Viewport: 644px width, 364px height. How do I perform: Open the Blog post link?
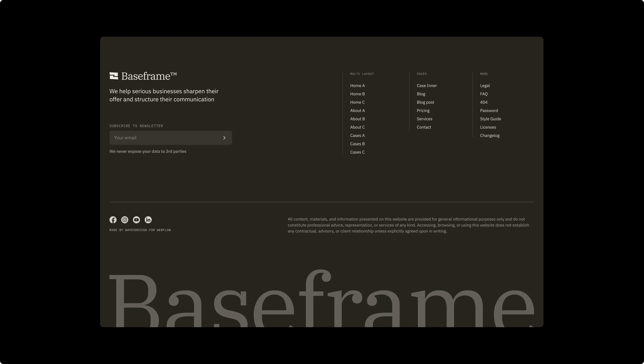pos(425,102)
